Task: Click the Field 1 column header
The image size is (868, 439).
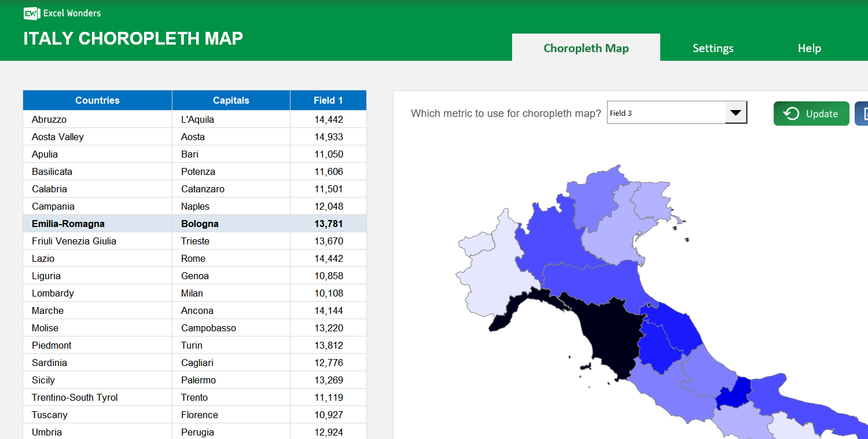Action: tap(328, 100)
